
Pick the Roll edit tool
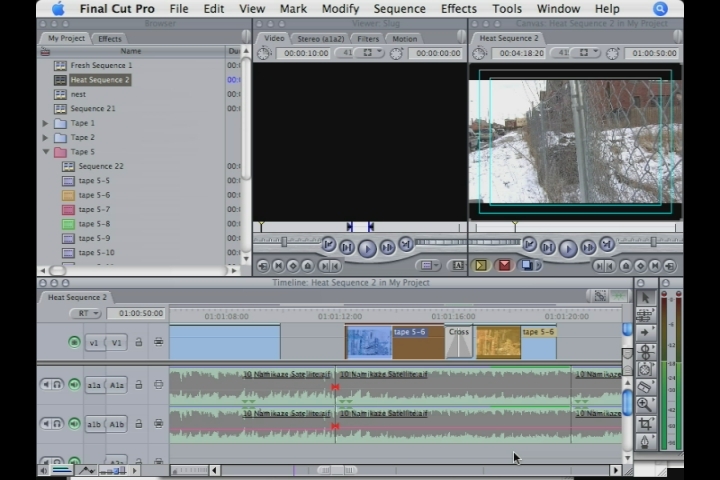tap(645, 351)
